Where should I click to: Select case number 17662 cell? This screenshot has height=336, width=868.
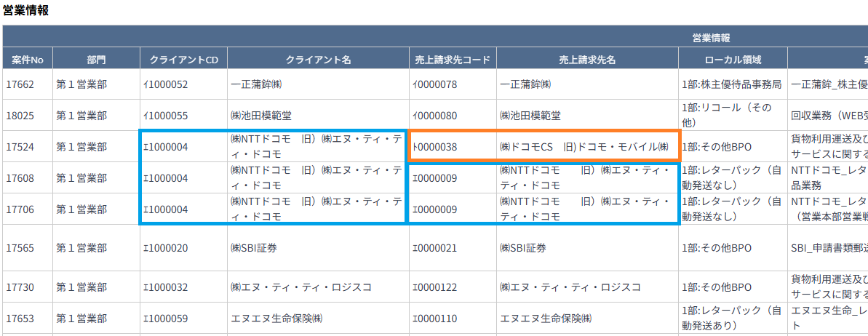(20, 84)
